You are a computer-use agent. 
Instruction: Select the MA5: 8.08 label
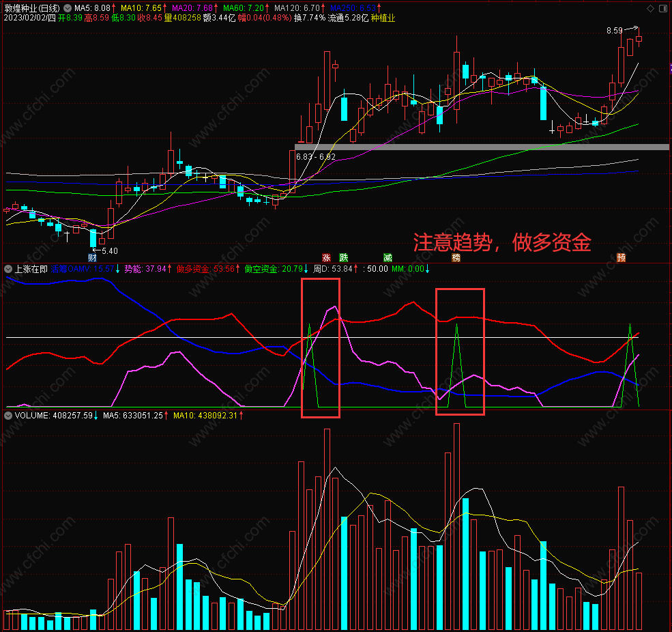(92, 8)
